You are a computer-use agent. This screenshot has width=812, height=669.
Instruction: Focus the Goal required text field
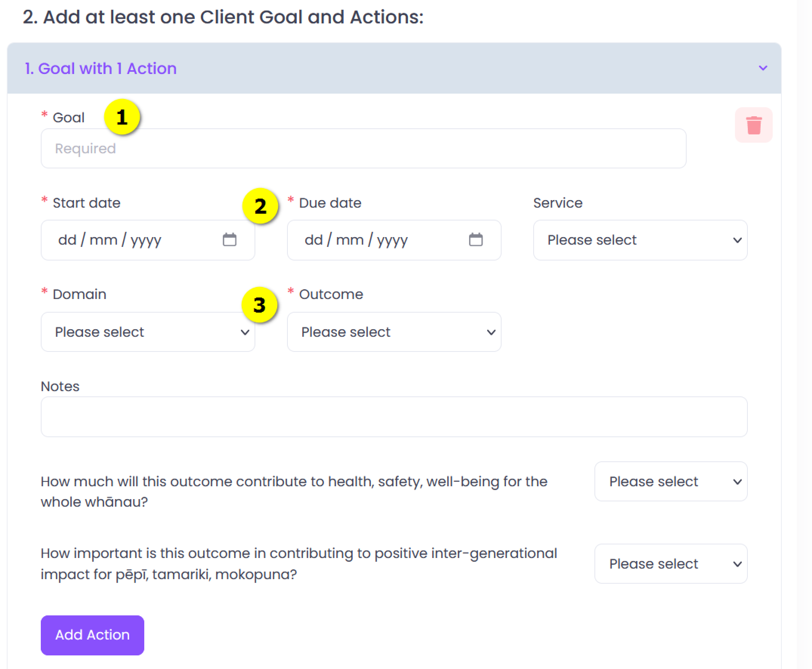click(x=363, y=148)
